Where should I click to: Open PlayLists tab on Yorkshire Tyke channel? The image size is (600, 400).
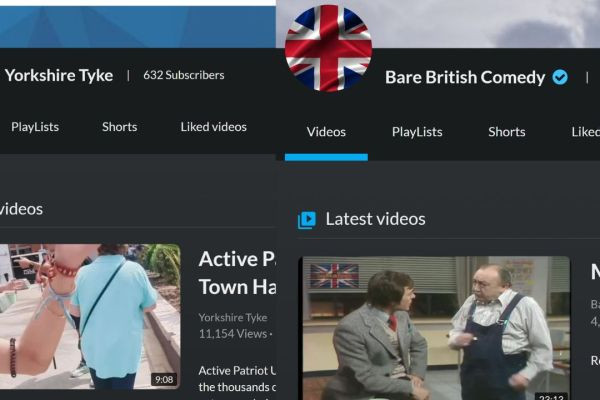pyautogui.click(x=35, y=127)
